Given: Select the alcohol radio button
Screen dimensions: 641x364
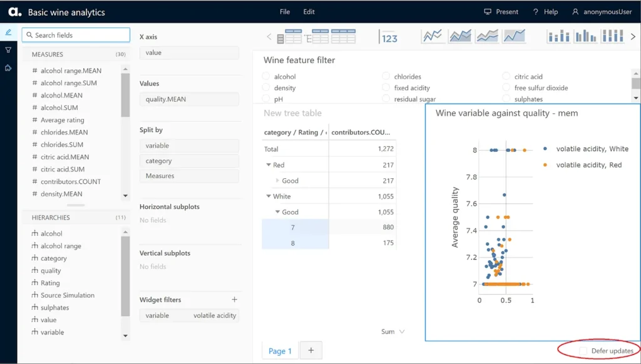Looking at the screenshot, I should coord(266,76).
